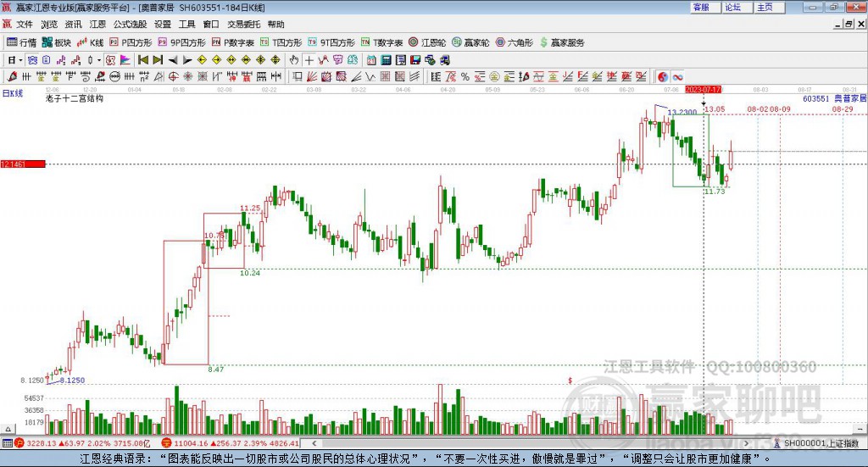Image resolution: width=868 pixels, height=467 pixels.
Task: Open the 9P四方形 tool
Action: (181, 42)
